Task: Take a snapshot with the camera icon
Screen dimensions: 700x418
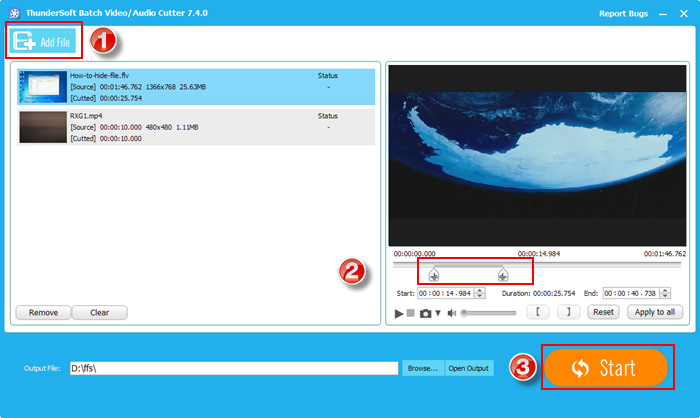Action: 425,313
